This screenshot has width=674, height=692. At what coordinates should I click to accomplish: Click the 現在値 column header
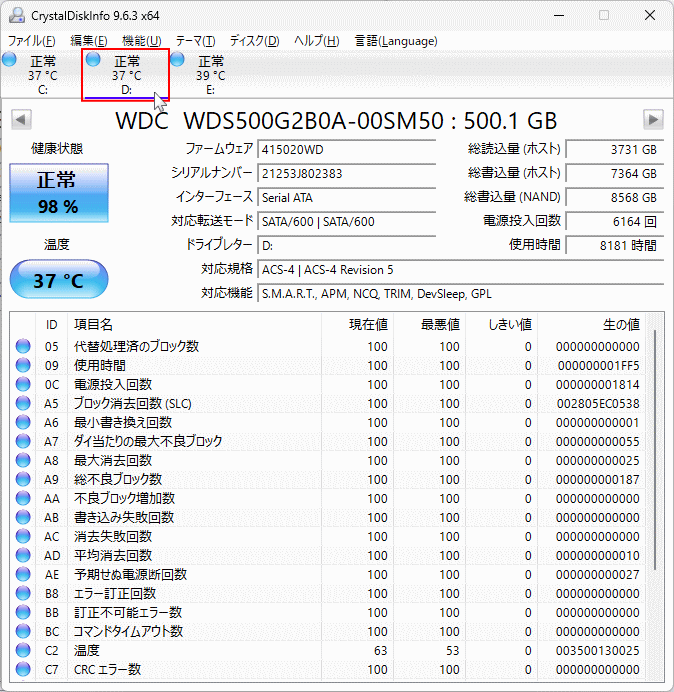click(x=358, y=325)
